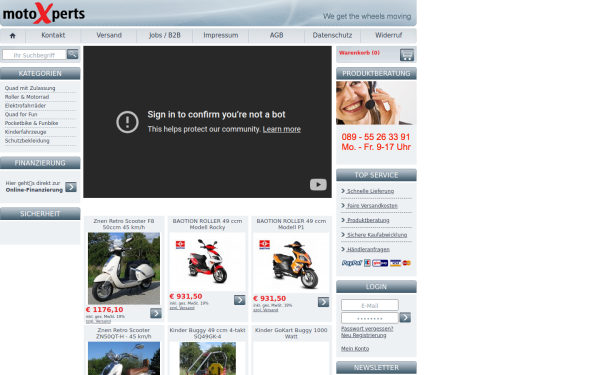Open Znen Retro Scooter FB arrow button
This screenshot has height=375, width=600.
coord(156,313)
